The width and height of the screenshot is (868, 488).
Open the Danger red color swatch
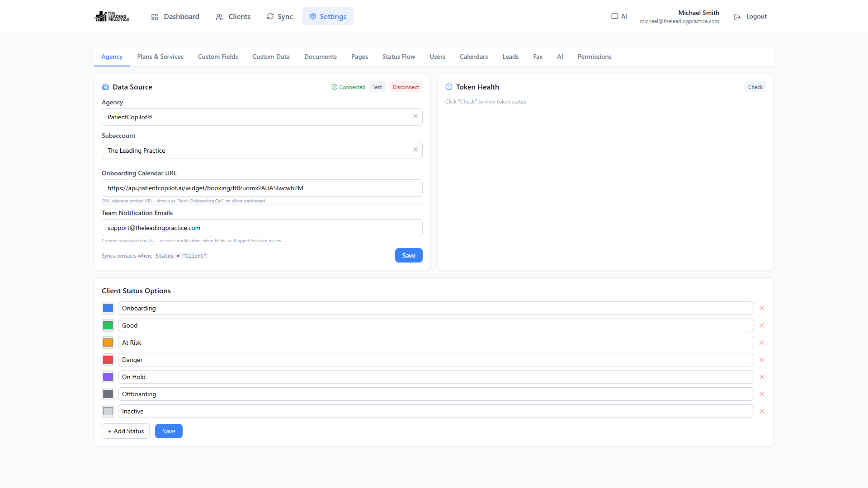tap(108, 360)
